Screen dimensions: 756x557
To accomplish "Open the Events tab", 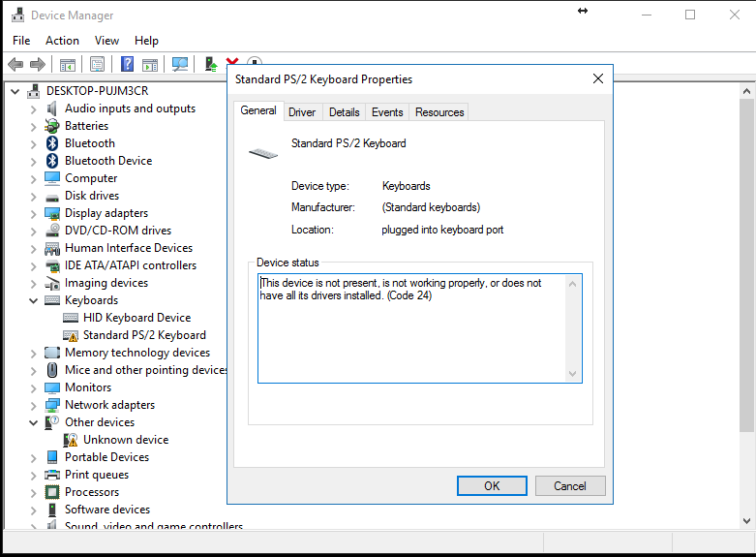I will [x=387, y=112].
